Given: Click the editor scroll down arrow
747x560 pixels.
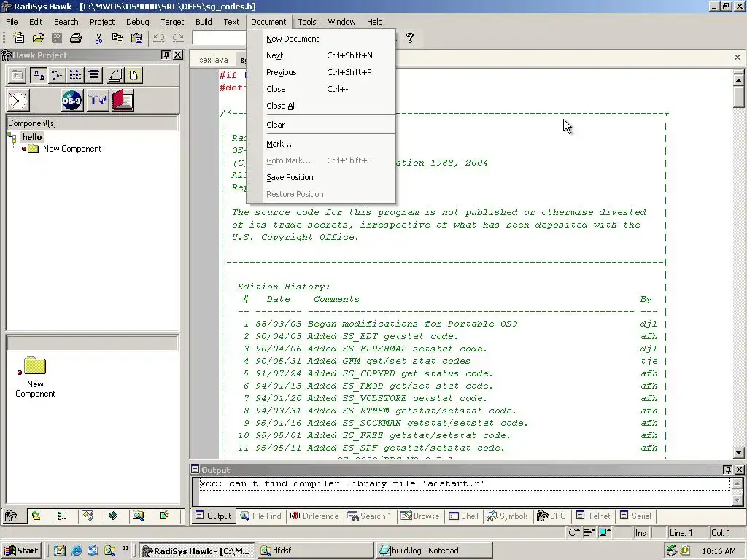Looking at the screenshot, I should click(x=738, y=453).
